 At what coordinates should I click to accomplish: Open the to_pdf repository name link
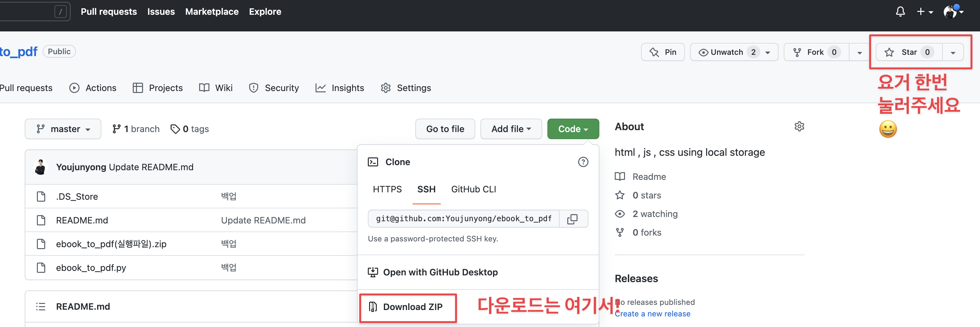point(19,52)
